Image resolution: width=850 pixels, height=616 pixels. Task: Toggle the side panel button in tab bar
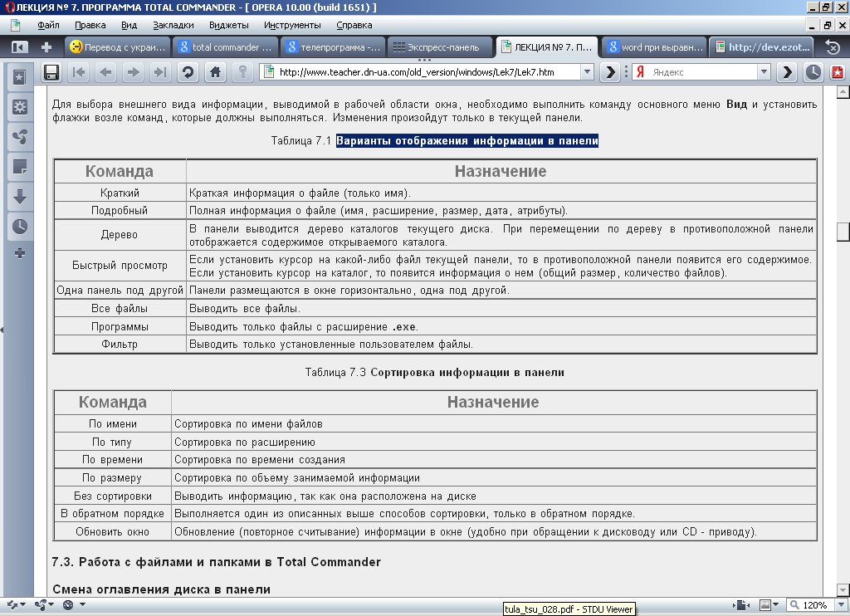[19, 47]
